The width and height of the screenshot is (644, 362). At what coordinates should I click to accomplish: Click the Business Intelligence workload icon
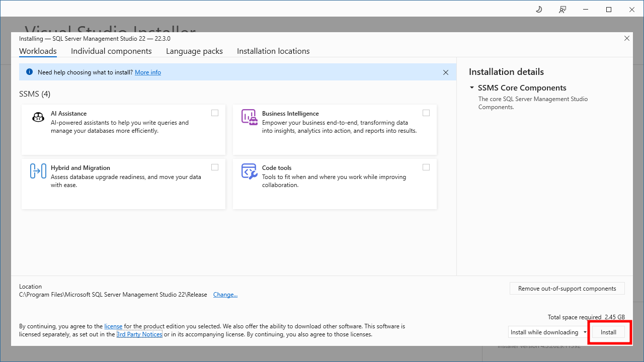(x=250, y=117)
